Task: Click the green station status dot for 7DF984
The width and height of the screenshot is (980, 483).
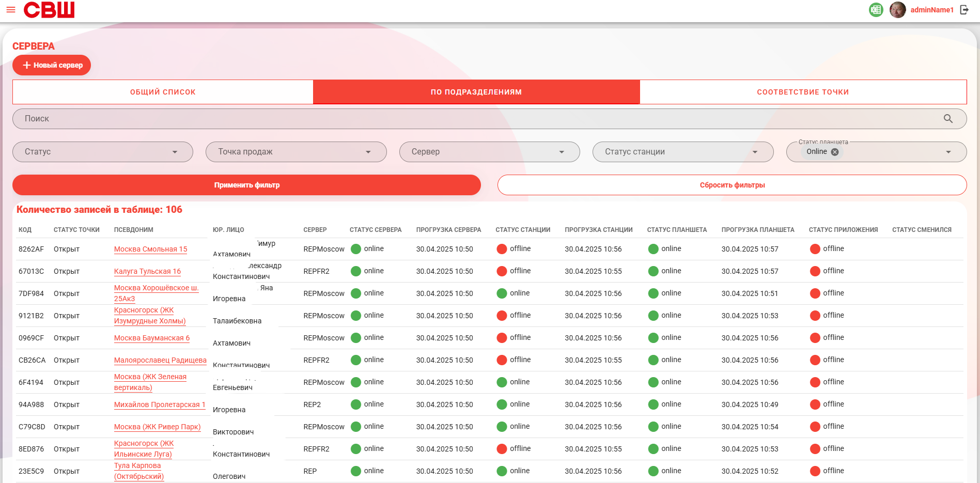Action: (502, 293)
